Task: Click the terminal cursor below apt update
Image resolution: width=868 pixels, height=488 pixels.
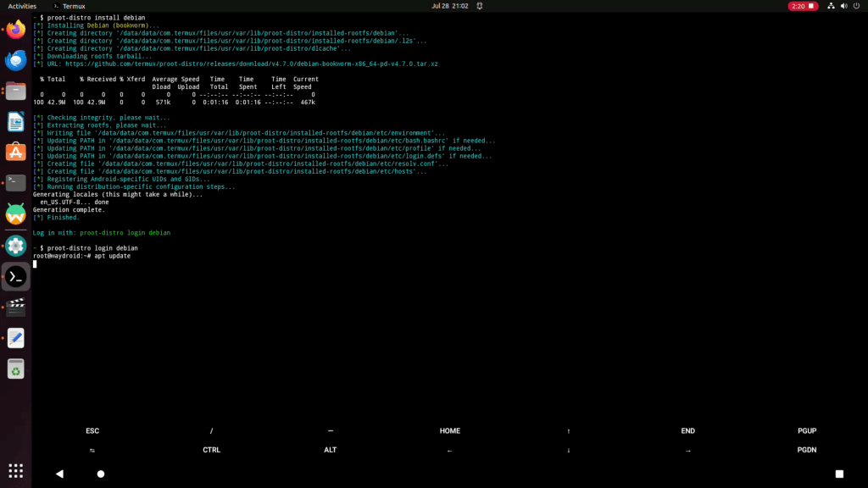Action: click(x=35, y=264)
